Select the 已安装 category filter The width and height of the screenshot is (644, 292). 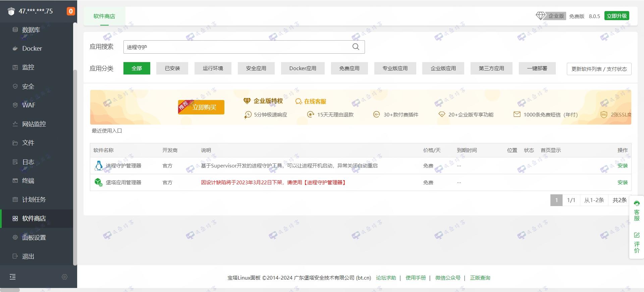tap(172, 68)
